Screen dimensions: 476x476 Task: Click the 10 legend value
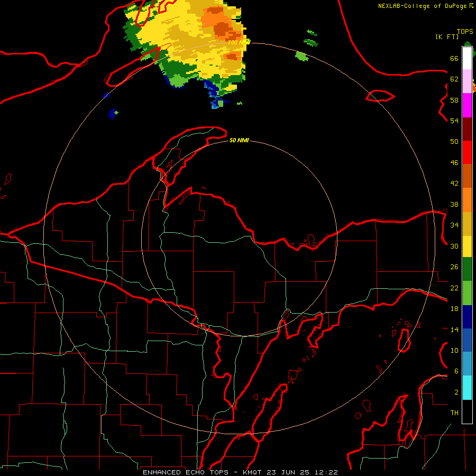[x=454, y=350]
